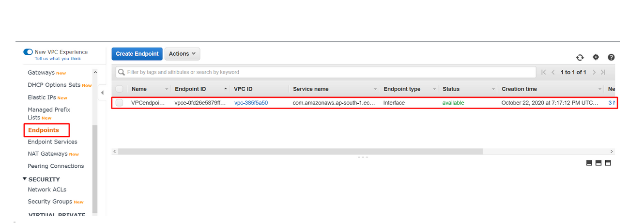Open the Actions dropdown
Image resolution: width=644 pixels, height=223 pixels.
point(182,54)
